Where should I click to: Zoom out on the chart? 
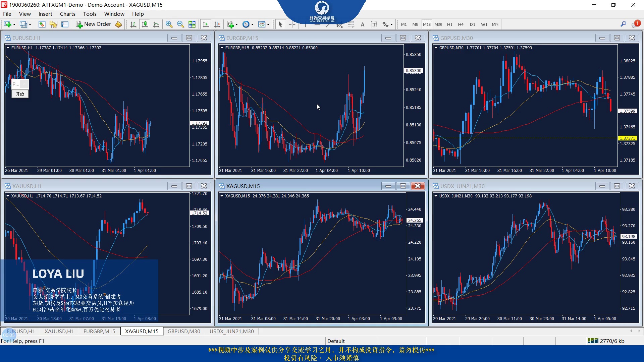coord(180,24)
